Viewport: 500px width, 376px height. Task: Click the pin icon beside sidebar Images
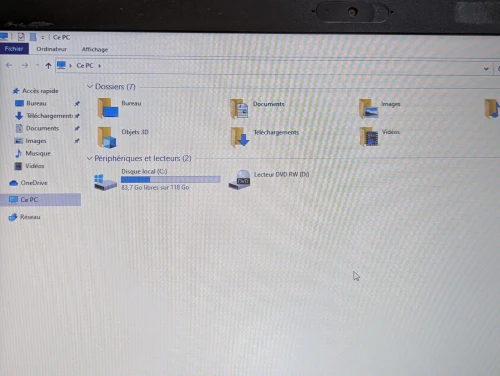pos(77,141)
